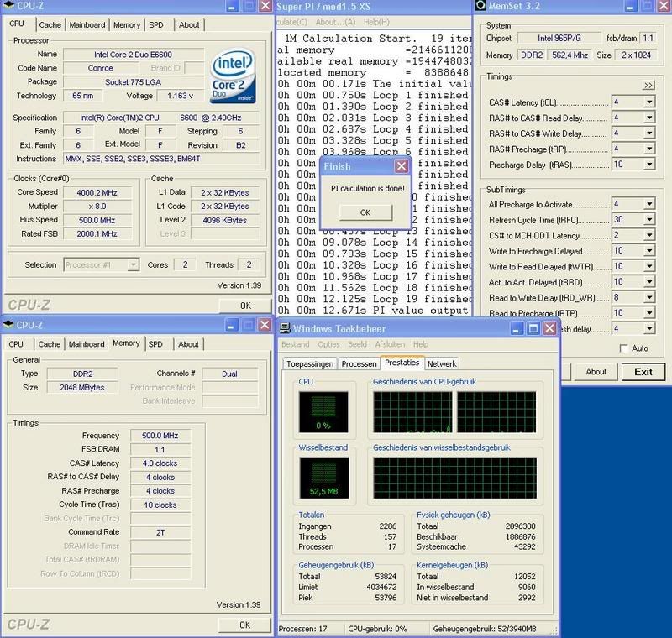Open the CS# to MCH-ODT Latency dropdown
672x638 pixels.
pyautogui.click(x=649, y=235)
